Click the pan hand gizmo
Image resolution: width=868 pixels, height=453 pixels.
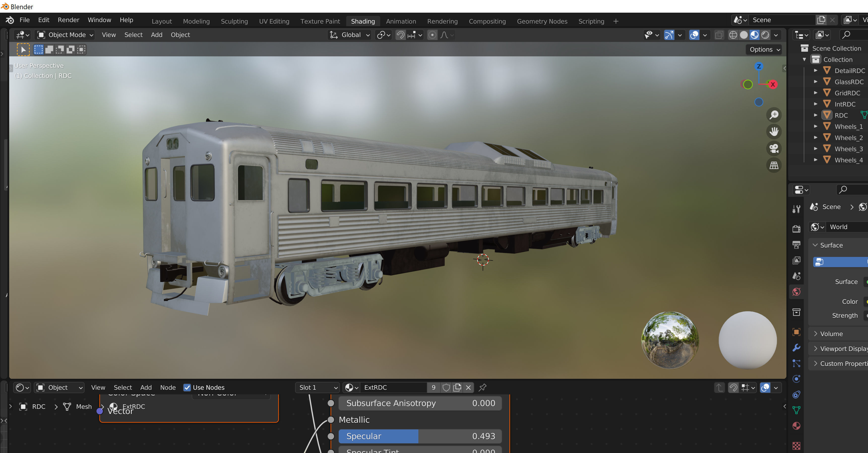774,132
